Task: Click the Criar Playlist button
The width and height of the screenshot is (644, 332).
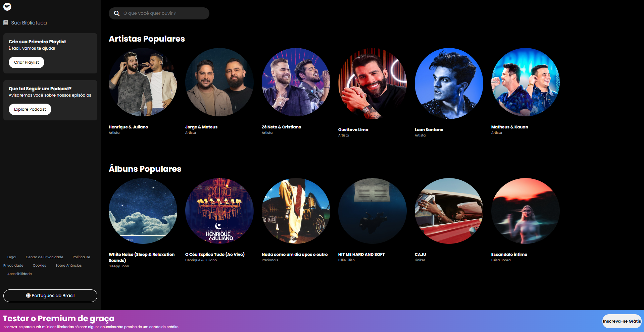Action: click(x=27, y=62)
